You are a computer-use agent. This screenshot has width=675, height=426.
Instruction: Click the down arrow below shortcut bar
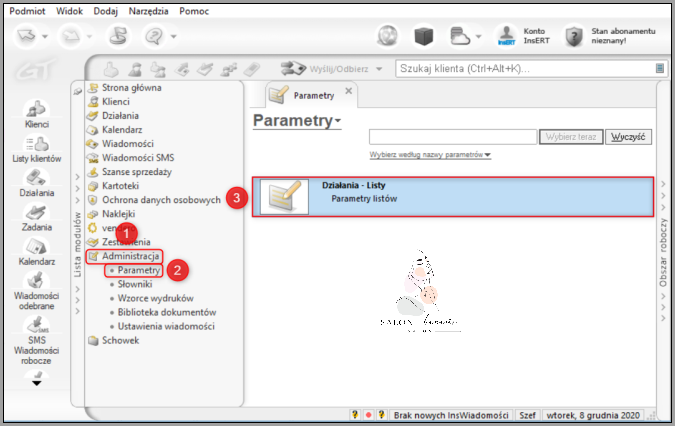point(37,383)
